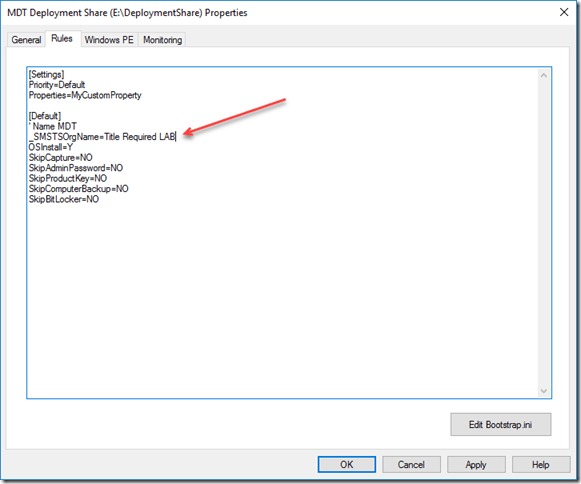Click the ' Name MDT comment line
The image size is (581, 484).
coord(53,126)
